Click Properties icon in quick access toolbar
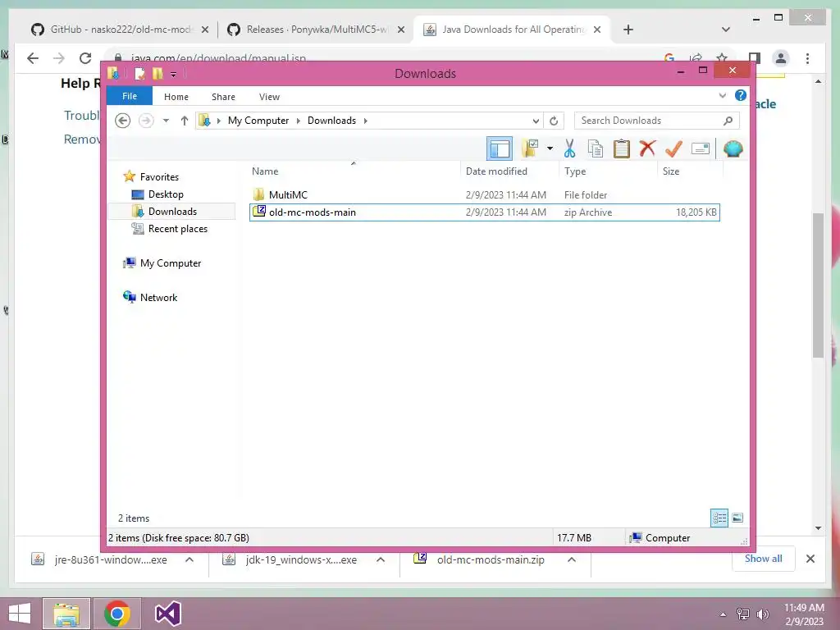 tap(139, 73)
